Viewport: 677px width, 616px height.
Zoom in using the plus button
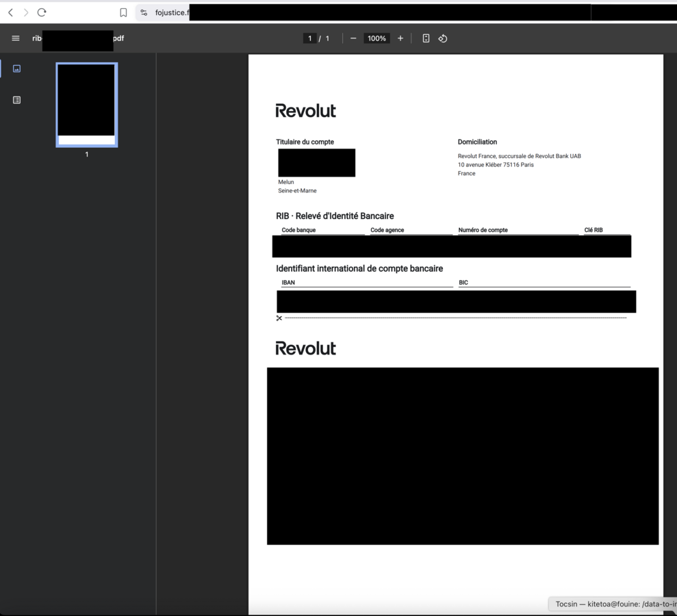click(x=400, y=38)
